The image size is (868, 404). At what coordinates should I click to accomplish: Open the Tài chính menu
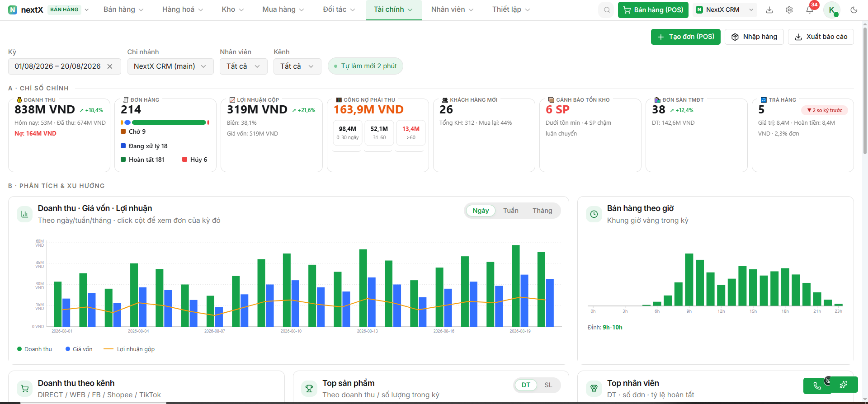click(x=393, y=9)
